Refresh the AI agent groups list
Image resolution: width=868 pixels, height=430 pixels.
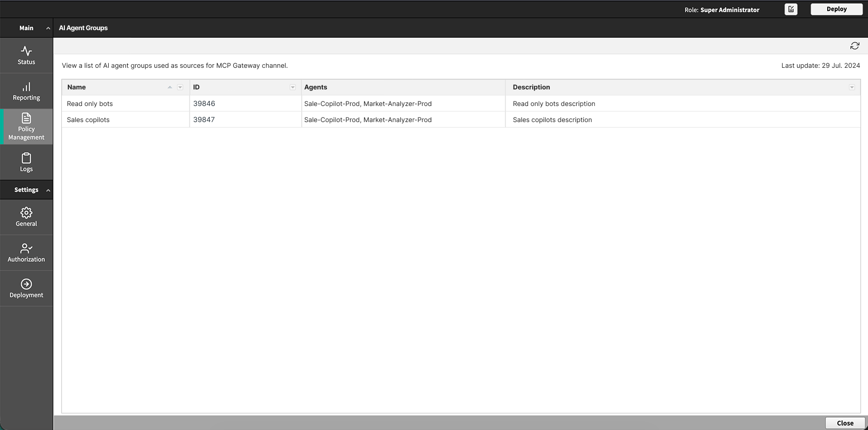pyautogui.click(x=854, y=46)
